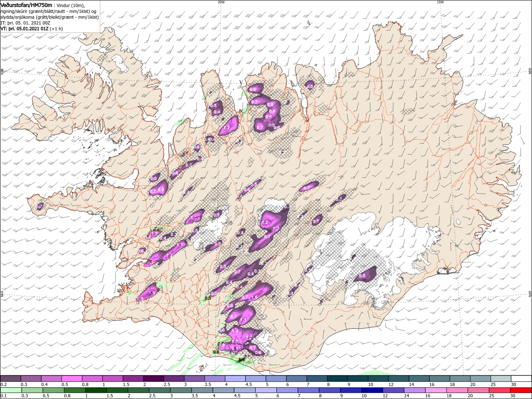Click the 15W longitude label
The width and height of the screenshot is (532, 399).
[440, 2]
